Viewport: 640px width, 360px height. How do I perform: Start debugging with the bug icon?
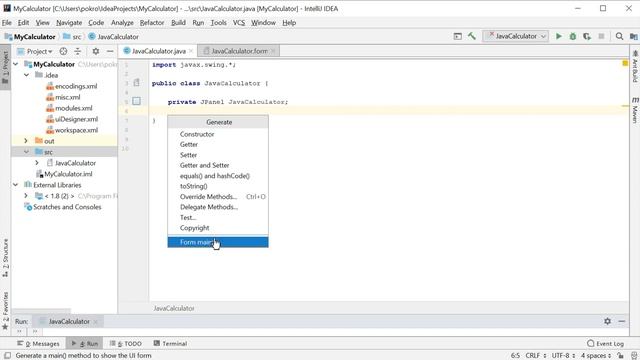(573, 36)
